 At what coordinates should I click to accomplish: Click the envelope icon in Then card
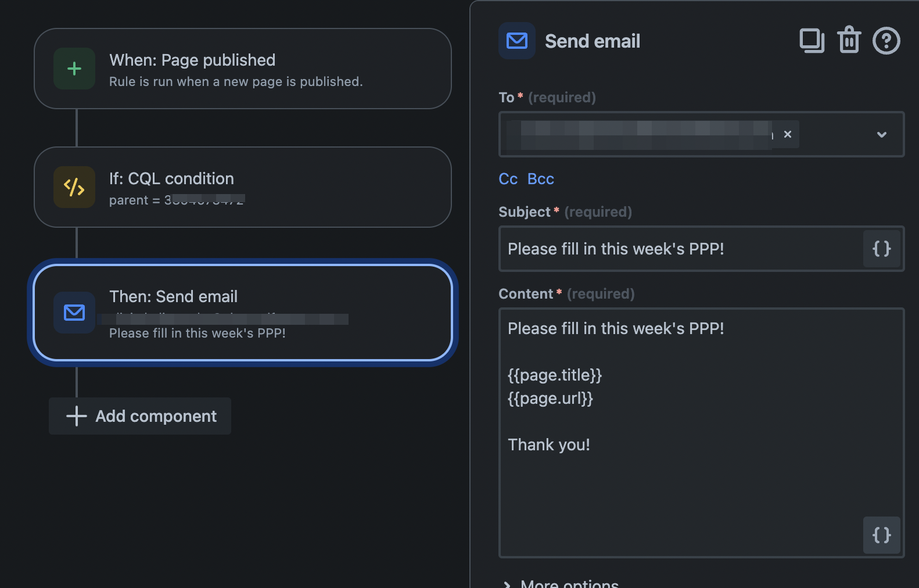point(74,313)
